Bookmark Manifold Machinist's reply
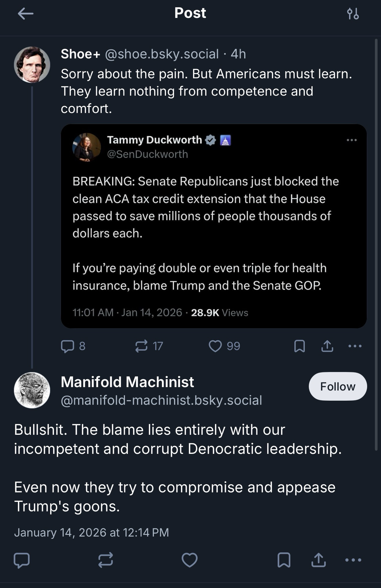 click(284, 560)
